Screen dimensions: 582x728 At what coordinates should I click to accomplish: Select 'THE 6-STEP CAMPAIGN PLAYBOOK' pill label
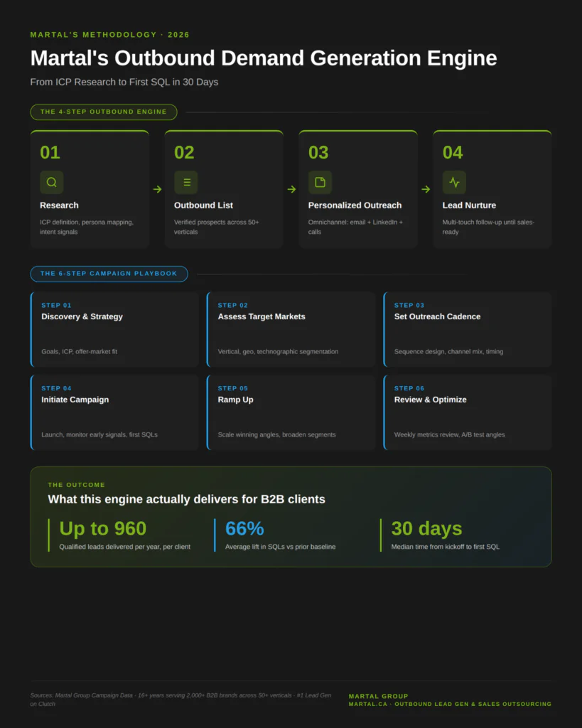pyautogui.click(x=109, y=274)
